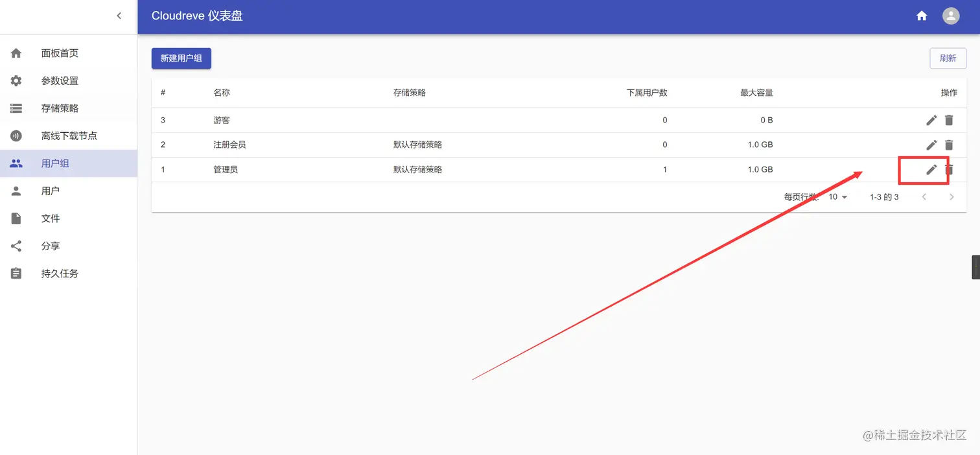The width and height of the screenshot is (980, 455).
Task: Open 文件 menu item
Action: (x=69, y=218)
